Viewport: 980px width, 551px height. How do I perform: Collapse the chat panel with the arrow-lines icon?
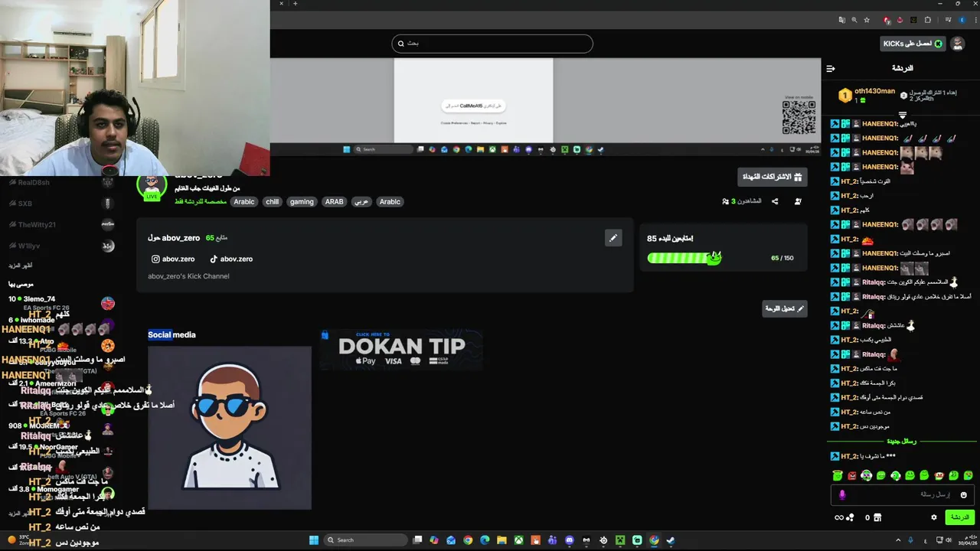point(831,69)
